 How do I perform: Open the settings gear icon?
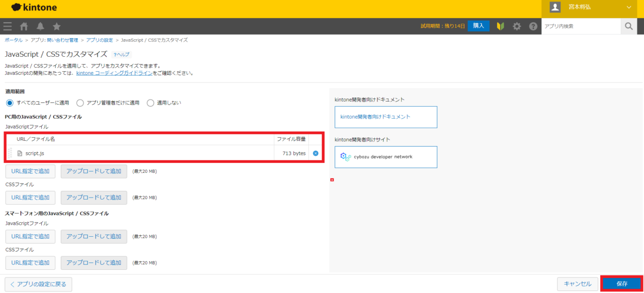517,26
